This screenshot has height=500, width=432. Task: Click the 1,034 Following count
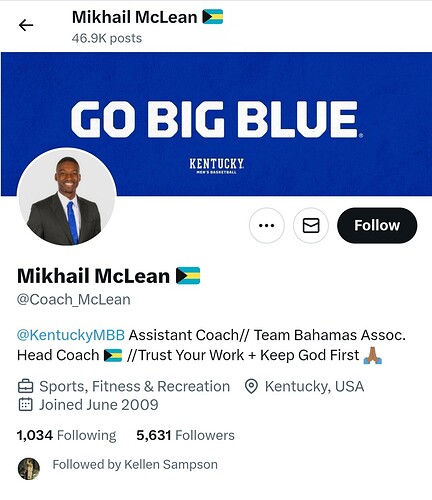(66, 435)
